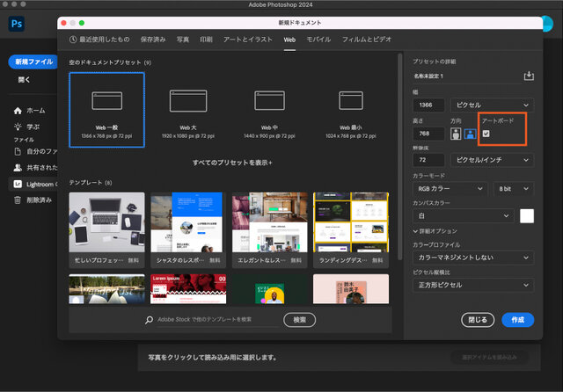Click the 作成 create button
The image size is (563, 392).
[518, 320]
